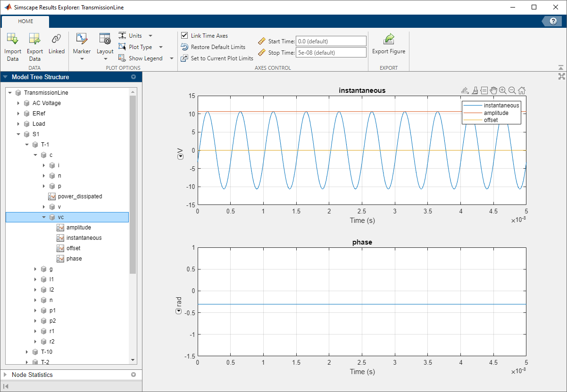Restore view with the home axes icon
Viewport: 567px width, 392px height.
(x=521, y=90)
